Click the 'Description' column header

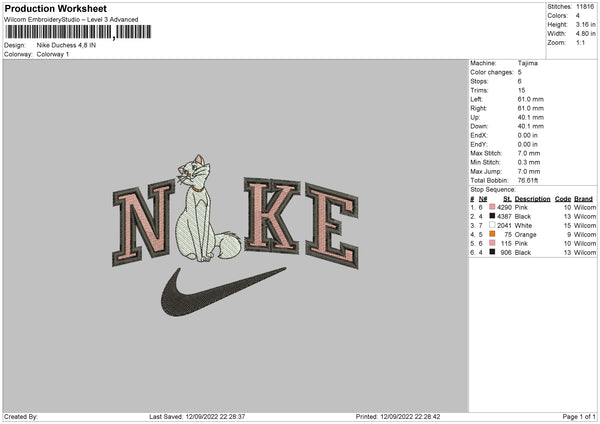532,199
